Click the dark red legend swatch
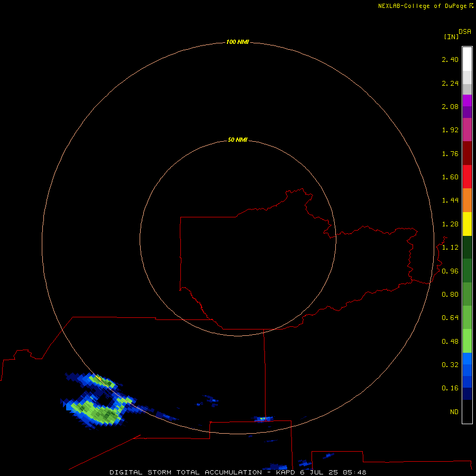This screenshot has height=476, width=476. tap(467, 153)
